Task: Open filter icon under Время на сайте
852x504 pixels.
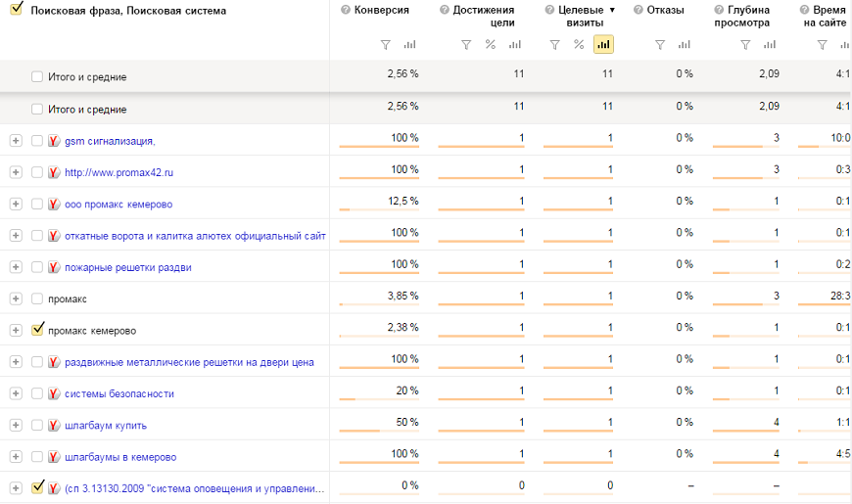Action: coord(822,45)
